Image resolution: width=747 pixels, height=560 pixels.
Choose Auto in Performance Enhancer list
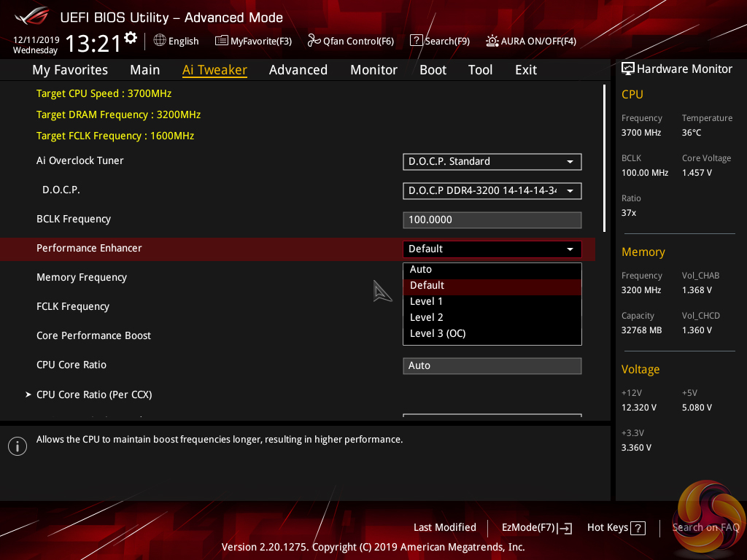421,269
